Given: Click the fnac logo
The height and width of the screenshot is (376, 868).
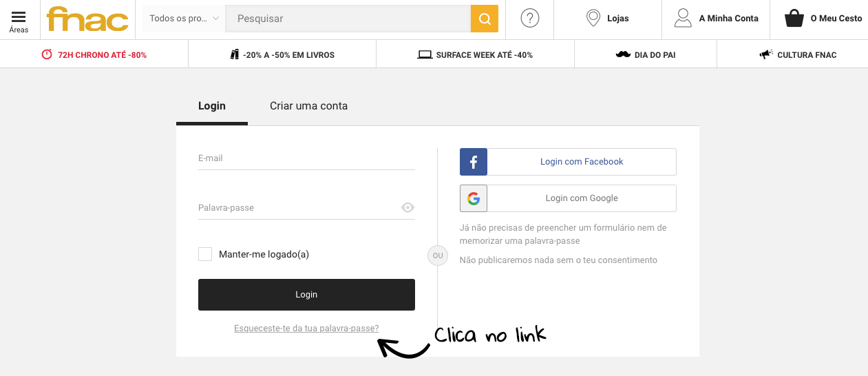Looking at the screenshot, I should point(87,19).
